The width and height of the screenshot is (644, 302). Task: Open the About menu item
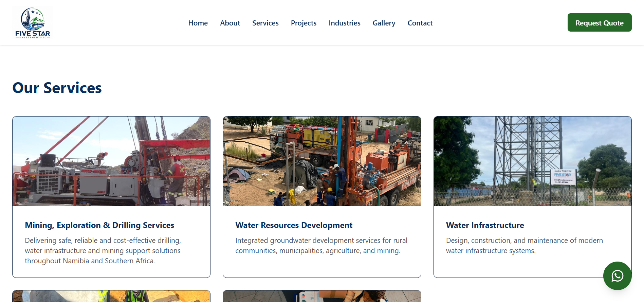(230, 23)
